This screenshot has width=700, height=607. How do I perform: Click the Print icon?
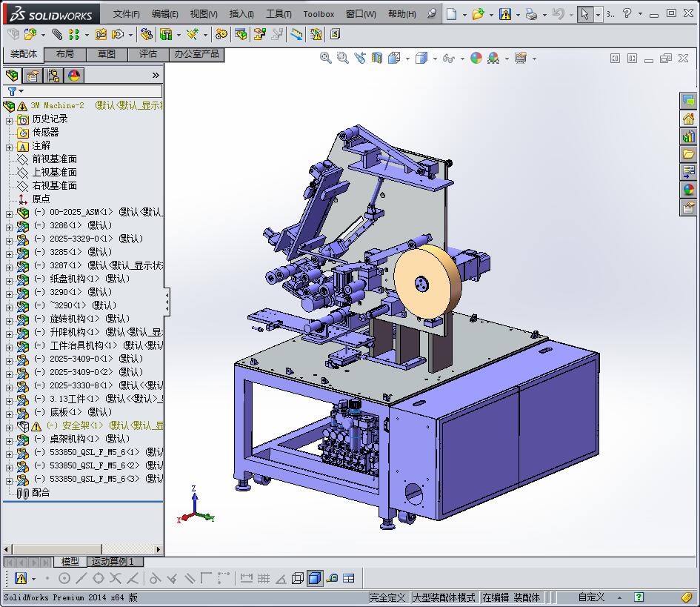click(531, 14)
